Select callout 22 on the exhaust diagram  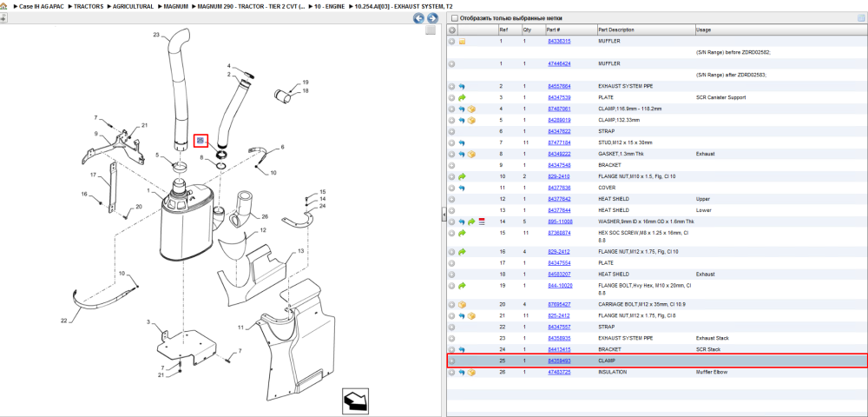coord(63,321)
